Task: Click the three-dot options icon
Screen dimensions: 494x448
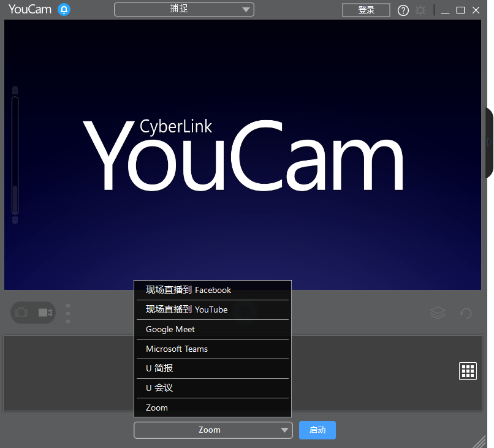Action: (x=67, y=313)
